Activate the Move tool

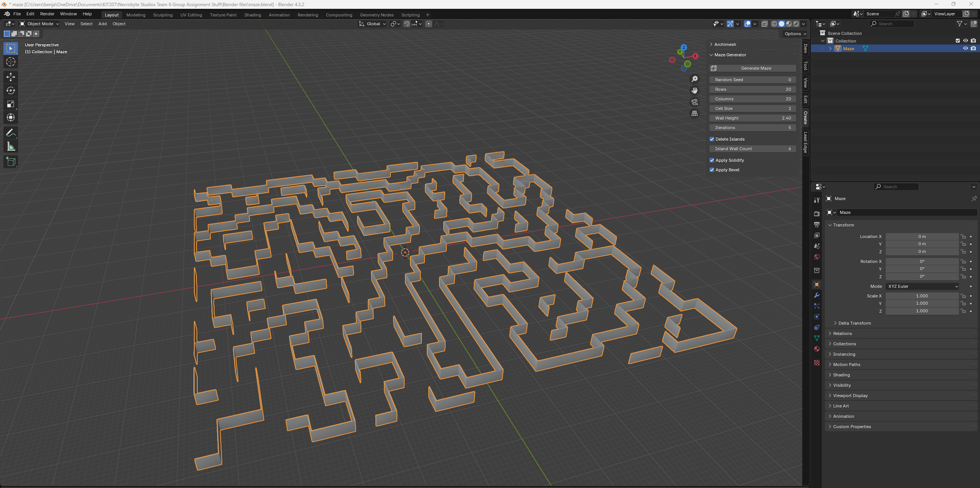click(11, 77)
